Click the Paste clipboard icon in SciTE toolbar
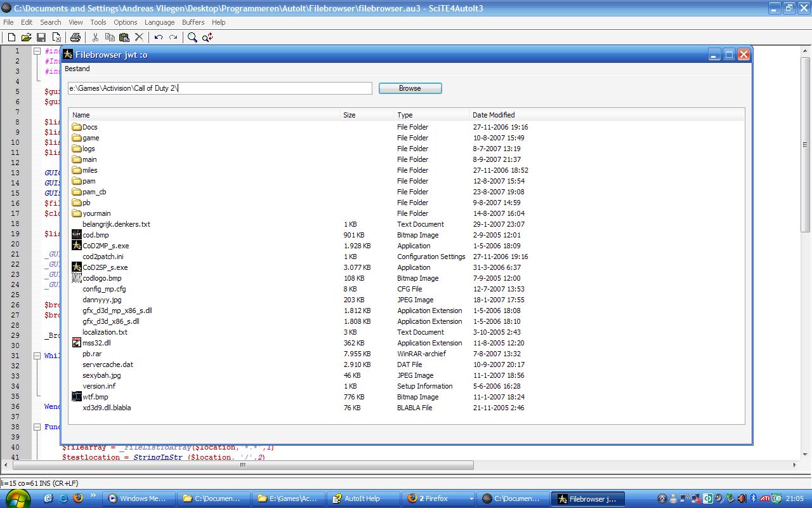 [124, 37]
